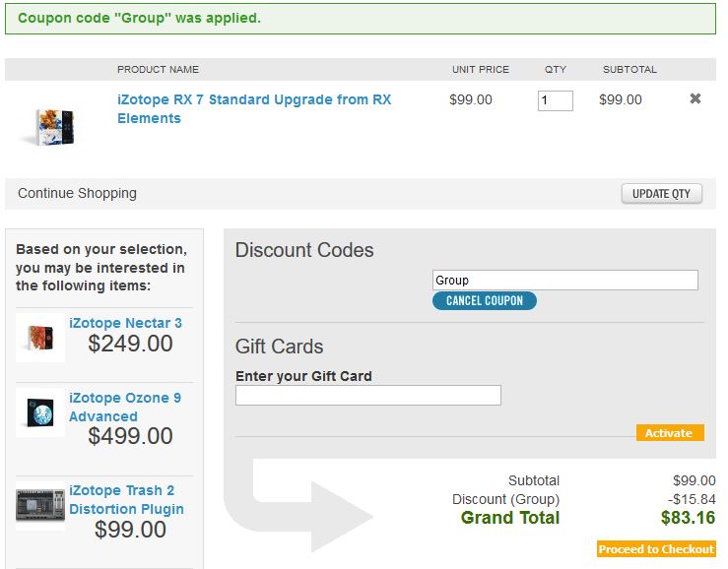Open the iZotope Ozone 9 Advanced link
This screenshot has width=728, height=569.
[x=124, y=407]
